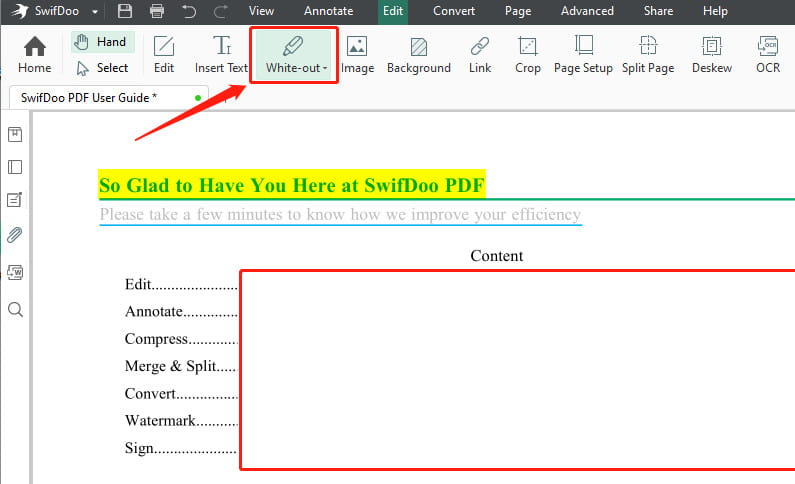Screen dimensions: 795x484
Task: Jump to the Merge & Split contents entry
Action: tap(180, 366)
